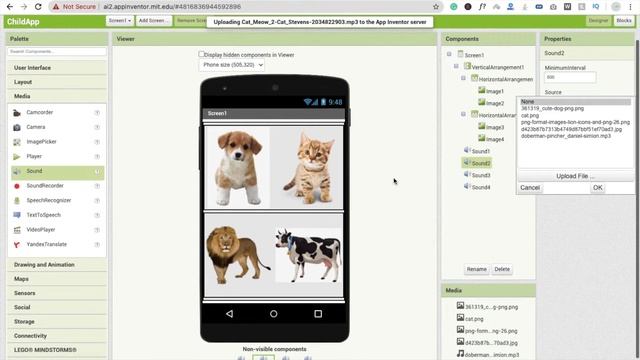Open help for Camera component

[97, 127]
